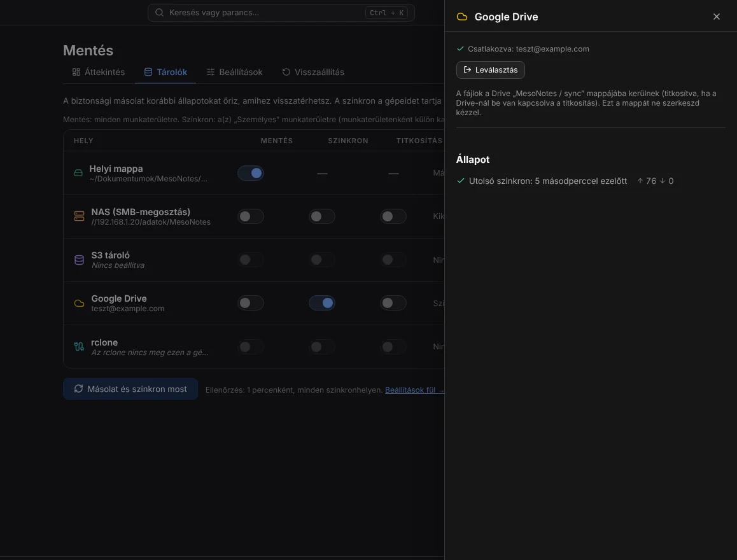Screen dimensions: 737x560
Task: Click the TITKOSÍTÁS column header
Action: [x=419, y=141]
